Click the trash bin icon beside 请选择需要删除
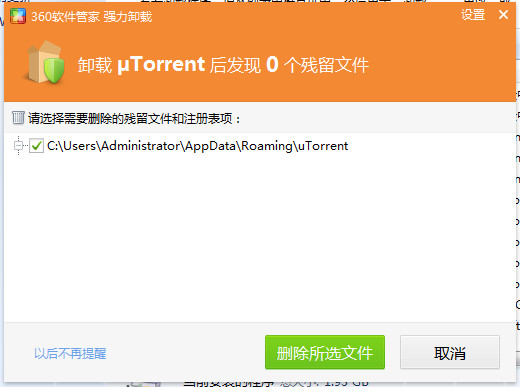 click(18, 118)
